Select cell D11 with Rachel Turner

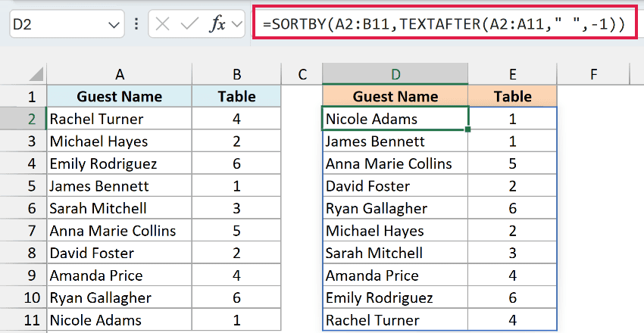[395, 320]
